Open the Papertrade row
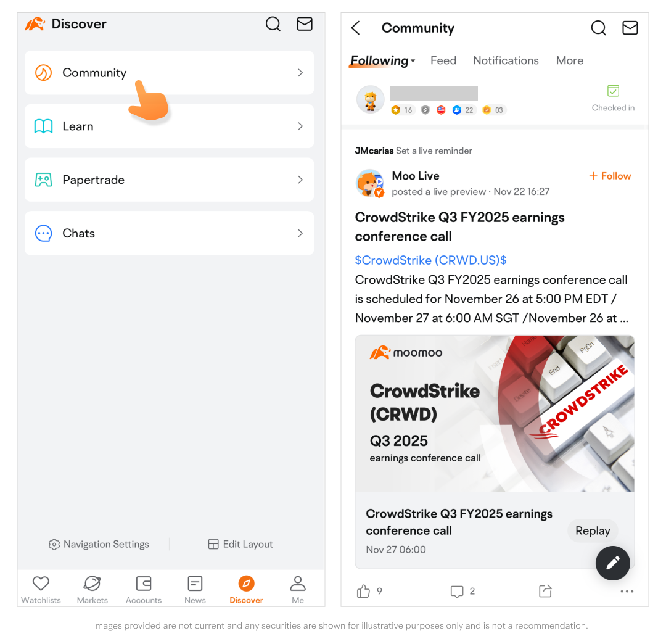 point(169,180)
